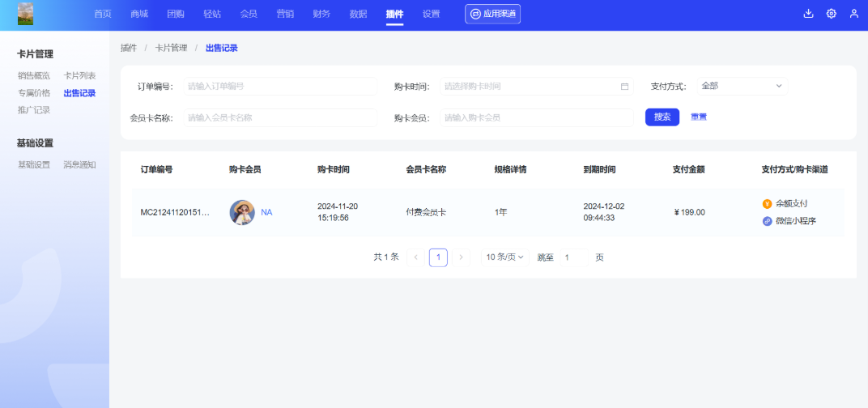This screenshot has height=408, width=868.
Task: Open 卡片列表 in the sidebar
Action: pos(79,75)
